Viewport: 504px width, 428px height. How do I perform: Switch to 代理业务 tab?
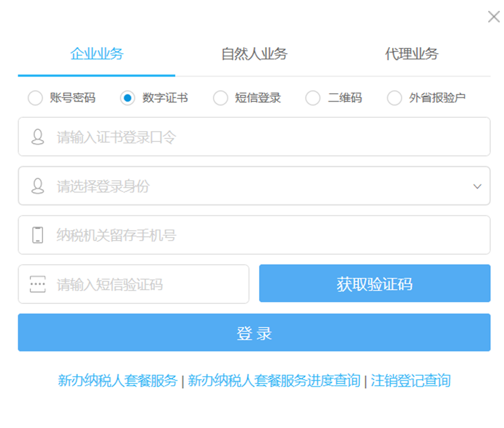point(411,54)
